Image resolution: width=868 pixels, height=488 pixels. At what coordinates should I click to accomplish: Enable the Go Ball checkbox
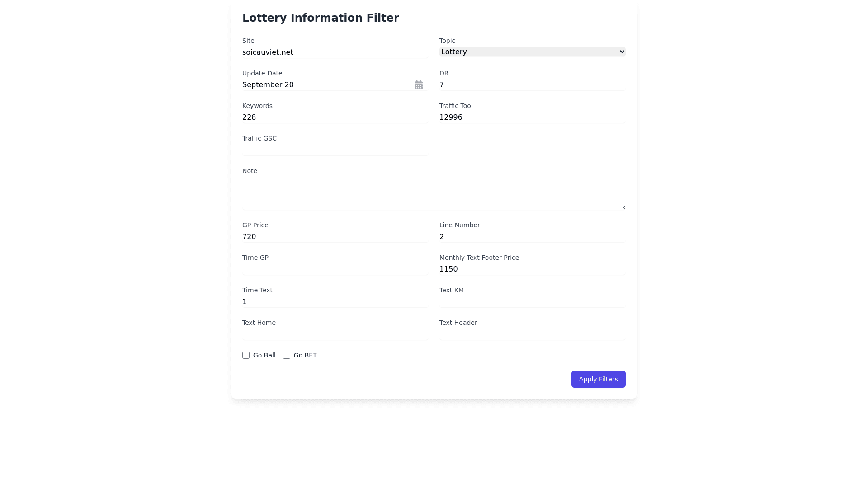pos(246,355)
